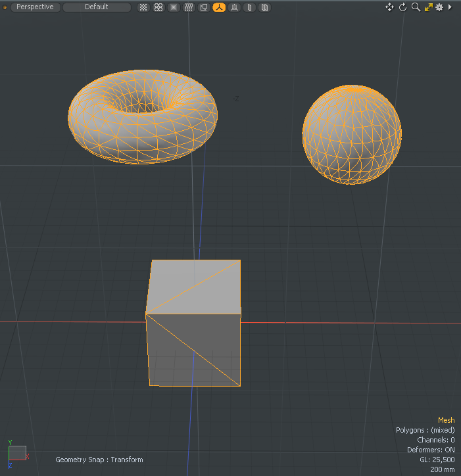461x476 pixels.
Task: Click the yellow maximize viewport arrows icon
Action: point(428,7)
